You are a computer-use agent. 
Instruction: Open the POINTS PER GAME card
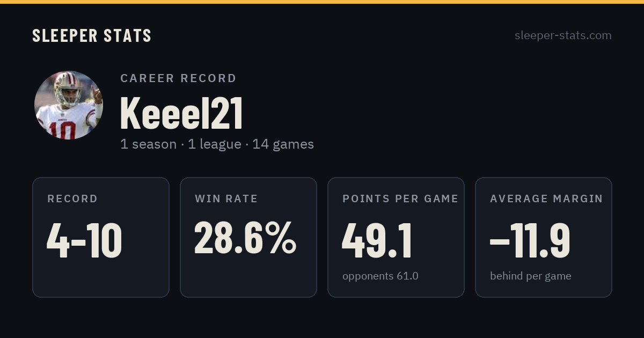point(396,237)
